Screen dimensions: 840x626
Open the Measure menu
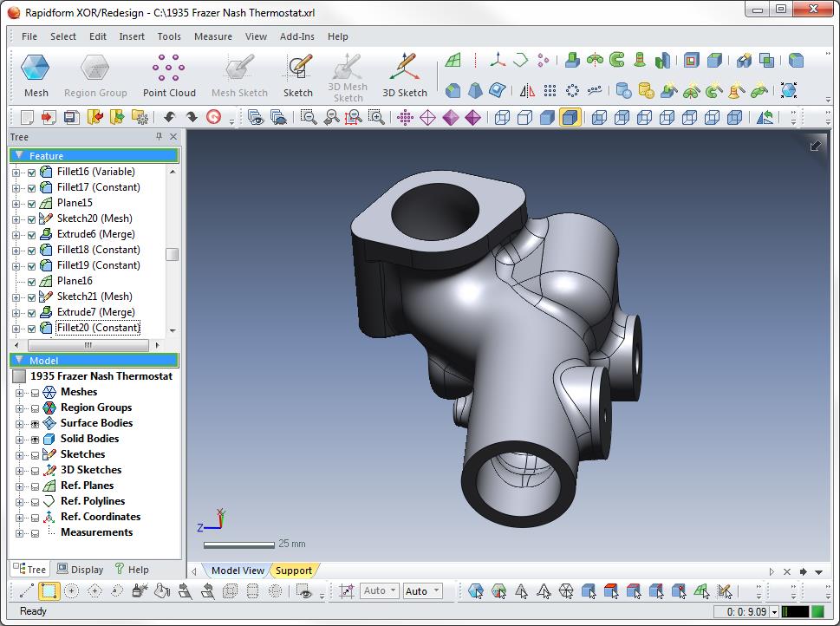pyautogui.click(x=213, y=36)
